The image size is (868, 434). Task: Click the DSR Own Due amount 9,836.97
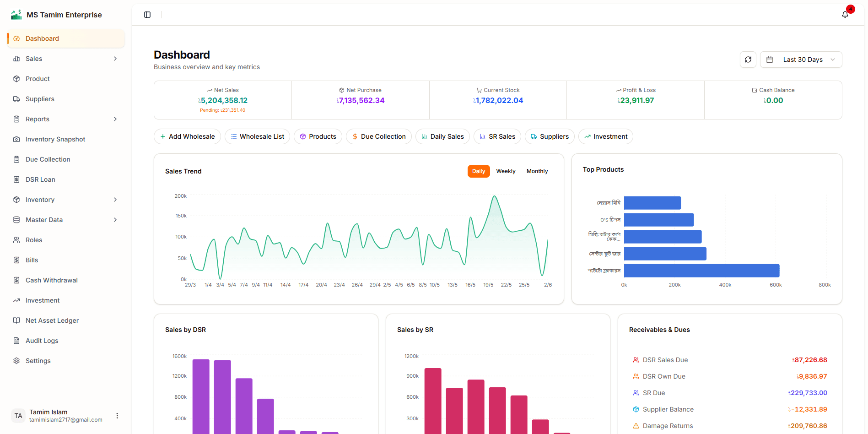point(812,376)
